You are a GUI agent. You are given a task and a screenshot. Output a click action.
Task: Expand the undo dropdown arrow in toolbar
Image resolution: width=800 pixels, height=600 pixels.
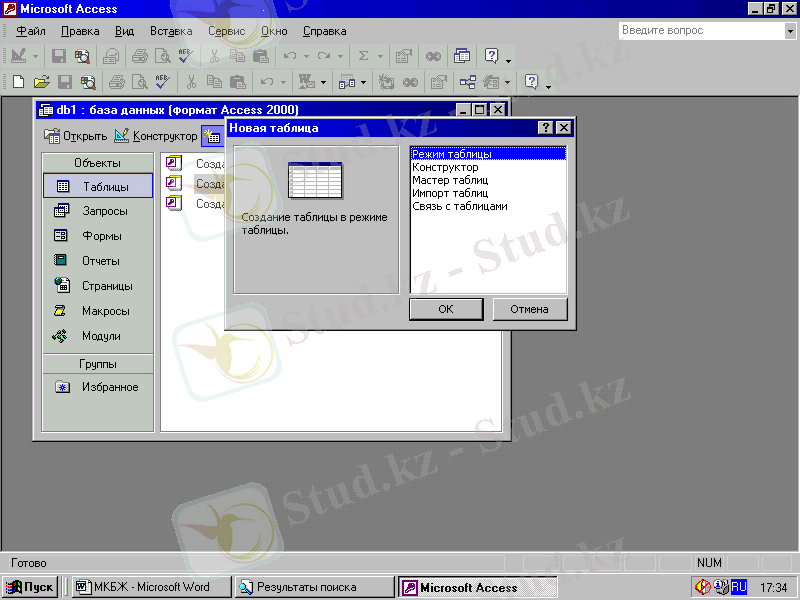[x=305, y=56]
